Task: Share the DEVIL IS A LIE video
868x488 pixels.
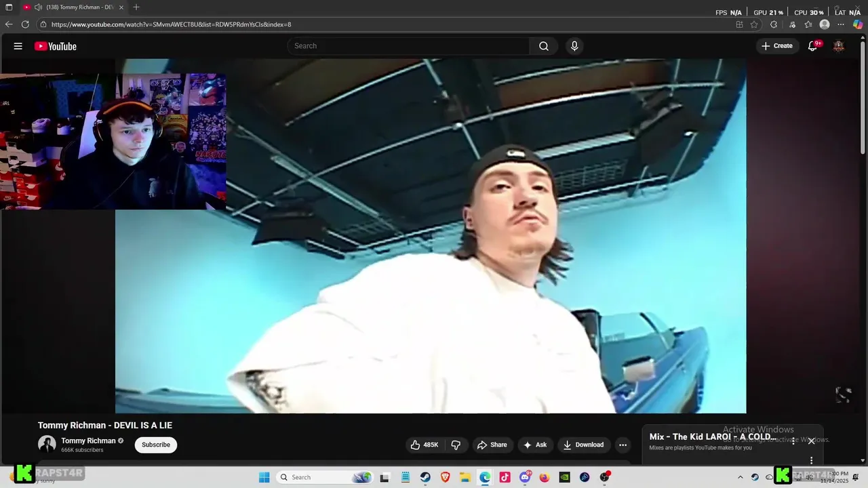Action: [x=492, y=445]
